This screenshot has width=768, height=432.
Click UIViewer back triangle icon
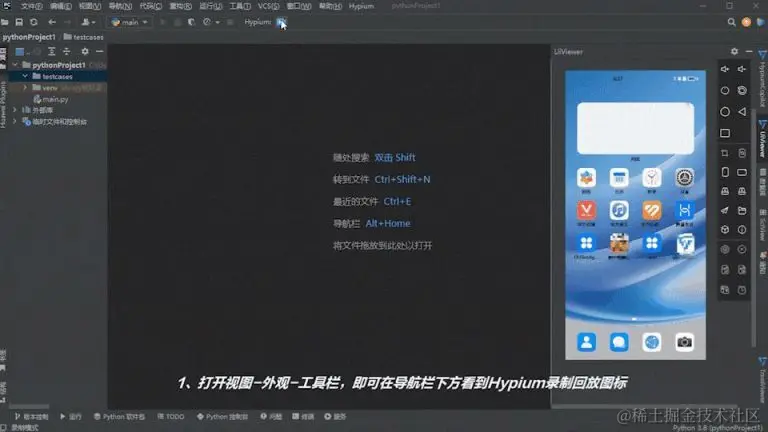click(x=742, y=112)
